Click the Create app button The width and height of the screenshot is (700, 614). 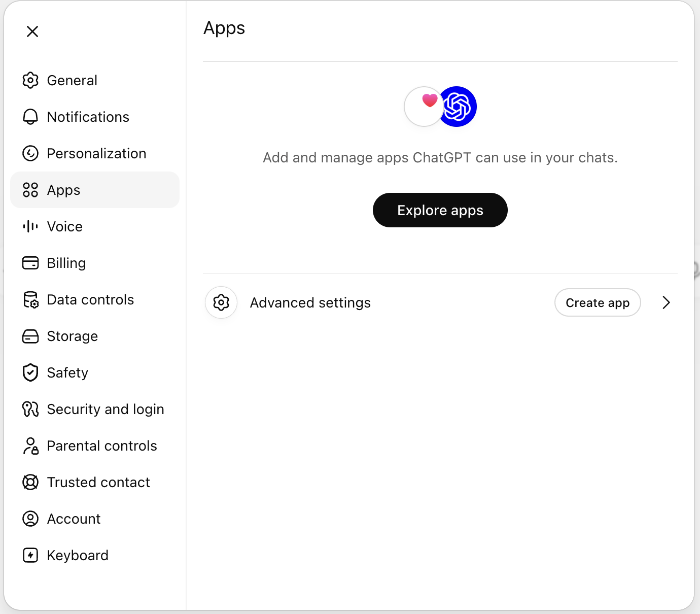coord(598,302)
